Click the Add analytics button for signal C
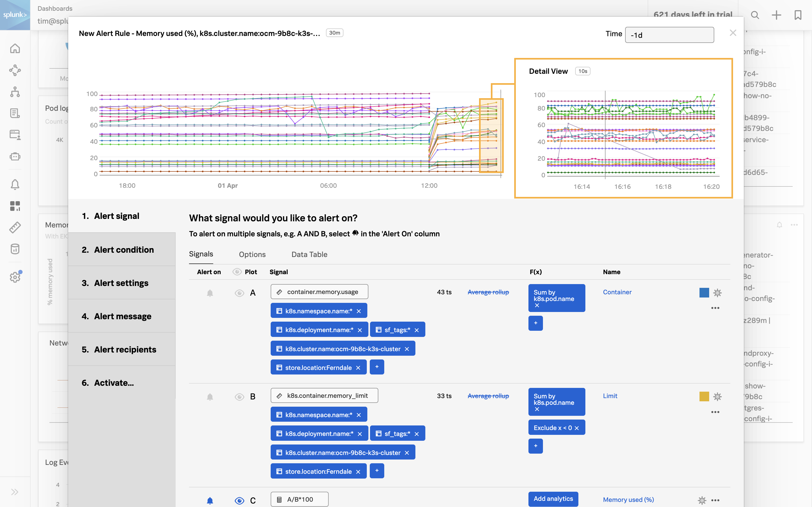This screenshot has width=812, height=507. click(x=553, y=499)
